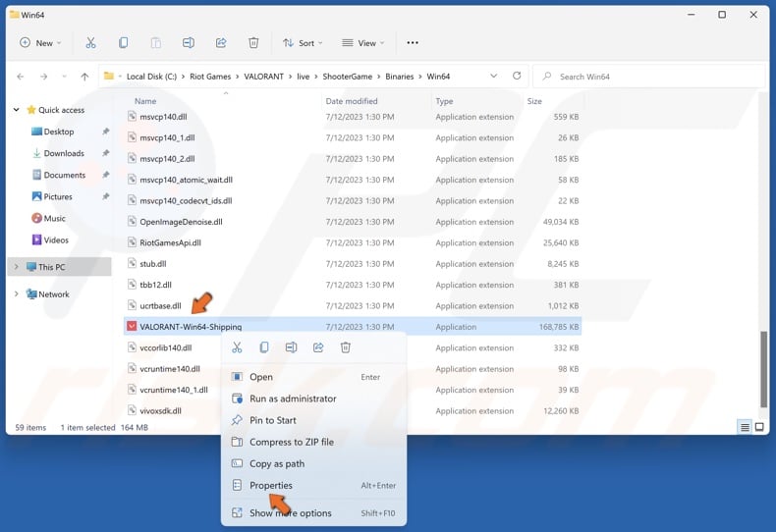Select the file ucrtbase.dll

(x=160, y=306)
